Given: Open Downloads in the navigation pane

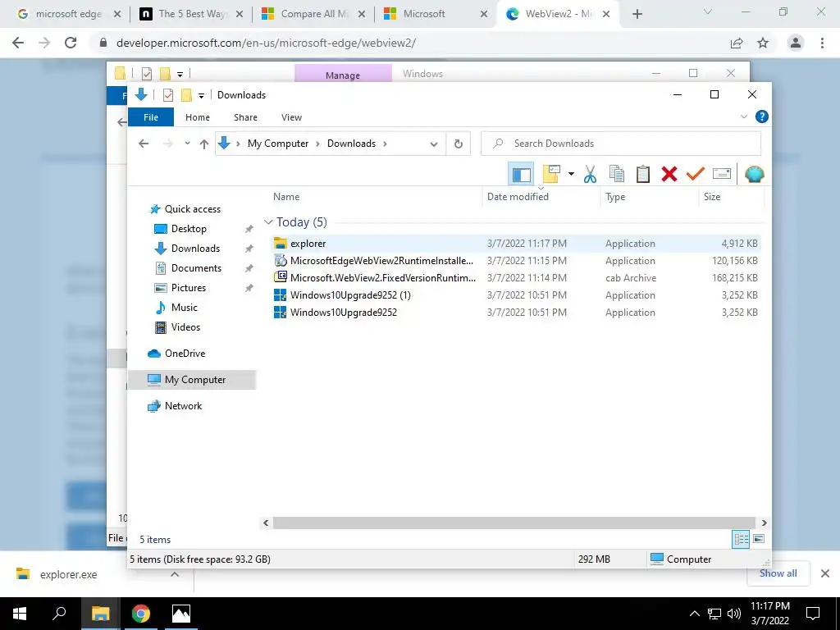Looking at the screenshot, I should pyautogui.click(x=195, y=249).
